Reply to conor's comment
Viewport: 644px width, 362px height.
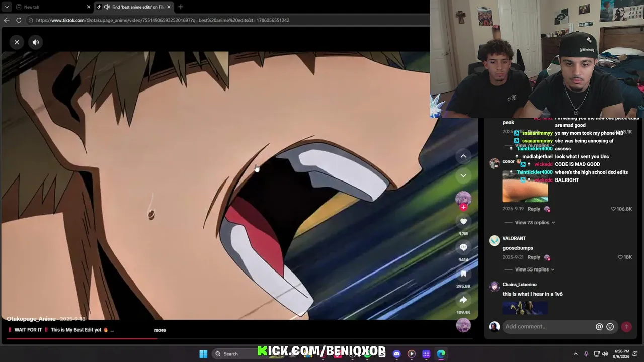tap(534, 209)
